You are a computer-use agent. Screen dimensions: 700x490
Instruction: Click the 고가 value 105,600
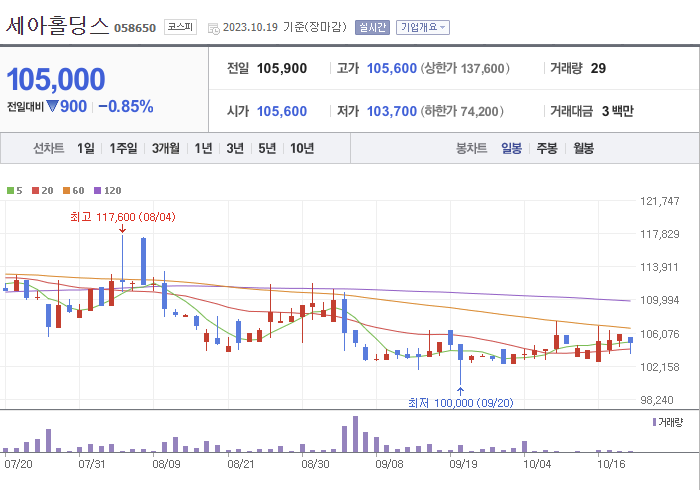[392, 68]
